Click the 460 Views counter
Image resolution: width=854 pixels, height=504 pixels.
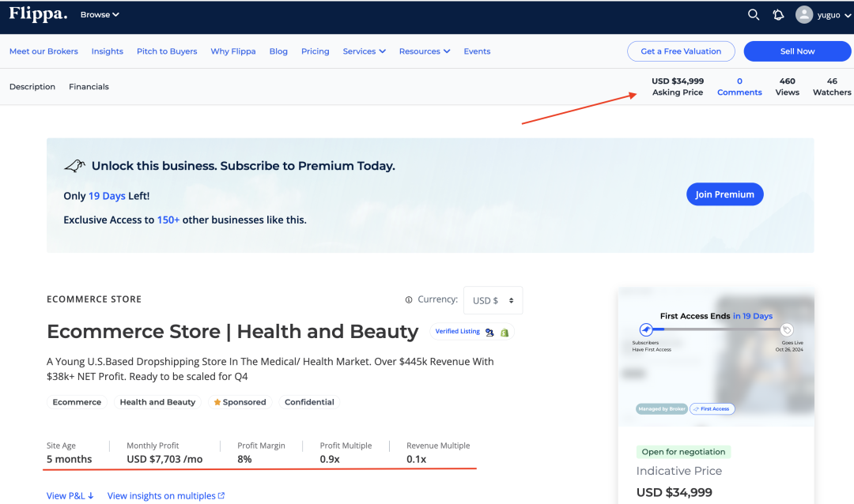[x=787, y=87]
